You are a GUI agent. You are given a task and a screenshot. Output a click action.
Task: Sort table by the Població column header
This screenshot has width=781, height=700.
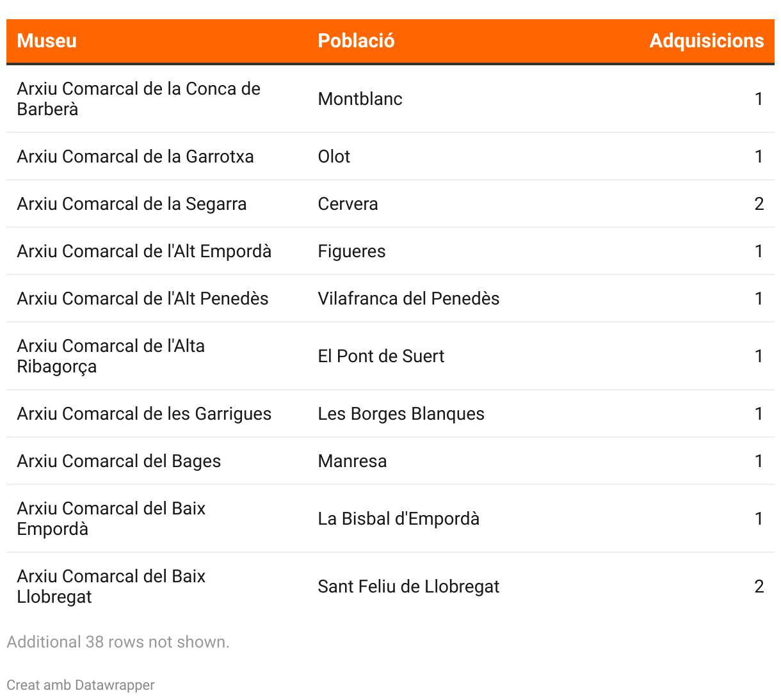coord(356,41)
